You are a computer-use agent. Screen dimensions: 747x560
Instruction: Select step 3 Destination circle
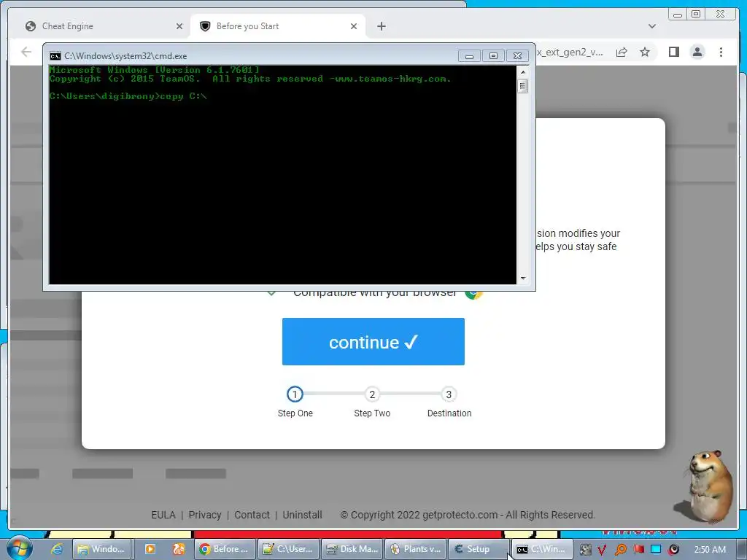pyautogui.click(x=449, y=394)
